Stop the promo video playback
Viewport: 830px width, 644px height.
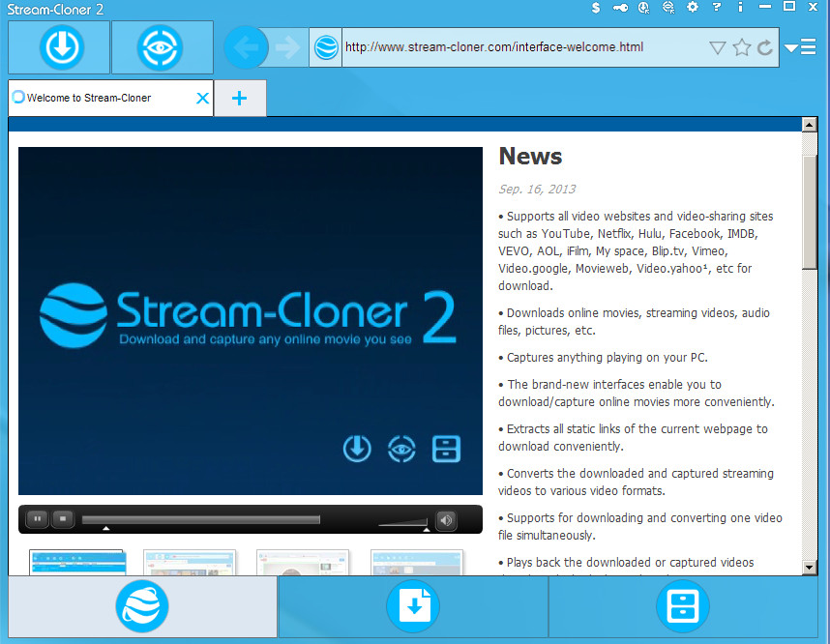pyautogui.click(x=63, y=519)
